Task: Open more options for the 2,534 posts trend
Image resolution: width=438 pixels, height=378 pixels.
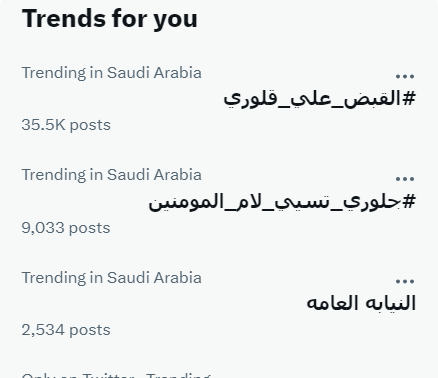Action: pyautogui.click(x=405, y=281)
